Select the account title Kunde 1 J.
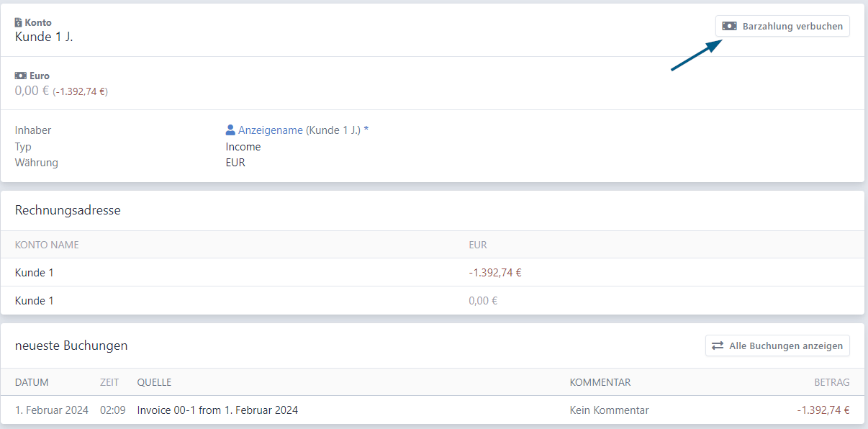The image size is (868, 429). tap(44, 37)
